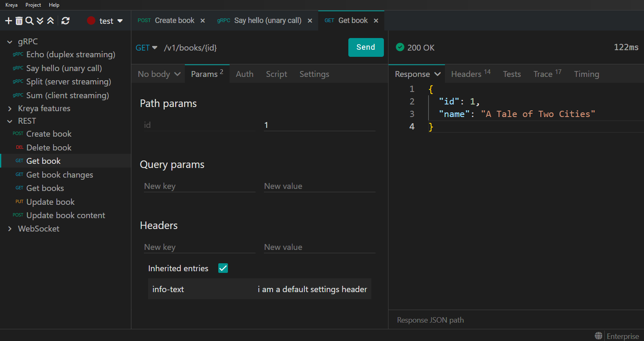Collapse all tree items with double-up chevrons

[51, 21]
